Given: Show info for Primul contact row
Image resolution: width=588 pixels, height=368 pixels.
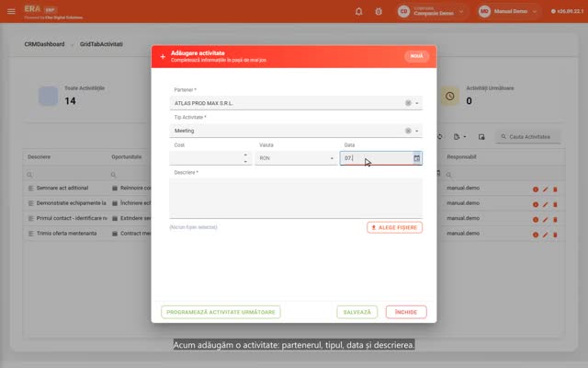Looking at the screenshot, I should coord(536,220).
